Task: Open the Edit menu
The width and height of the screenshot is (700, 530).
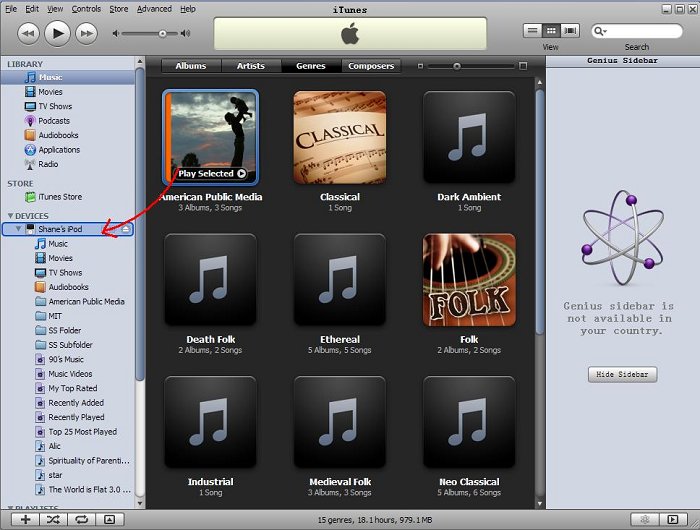Action: tap(32, 9)
